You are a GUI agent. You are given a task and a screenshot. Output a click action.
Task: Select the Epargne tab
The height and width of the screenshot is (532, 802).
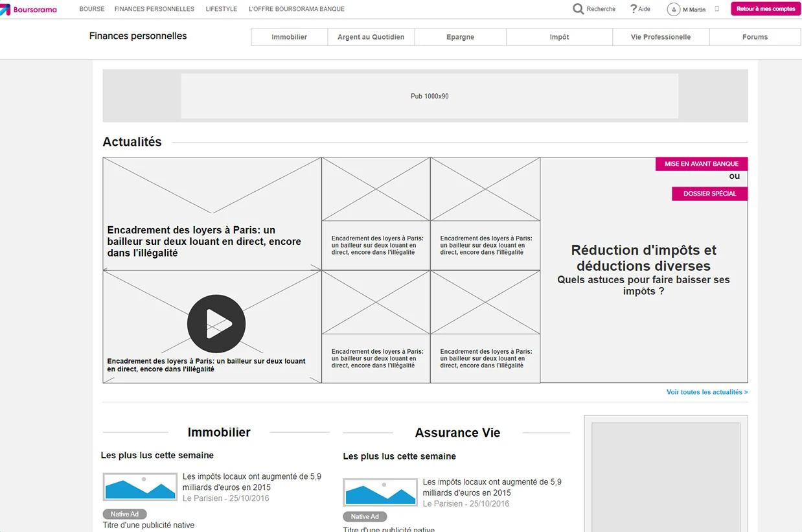pos(461,37)
